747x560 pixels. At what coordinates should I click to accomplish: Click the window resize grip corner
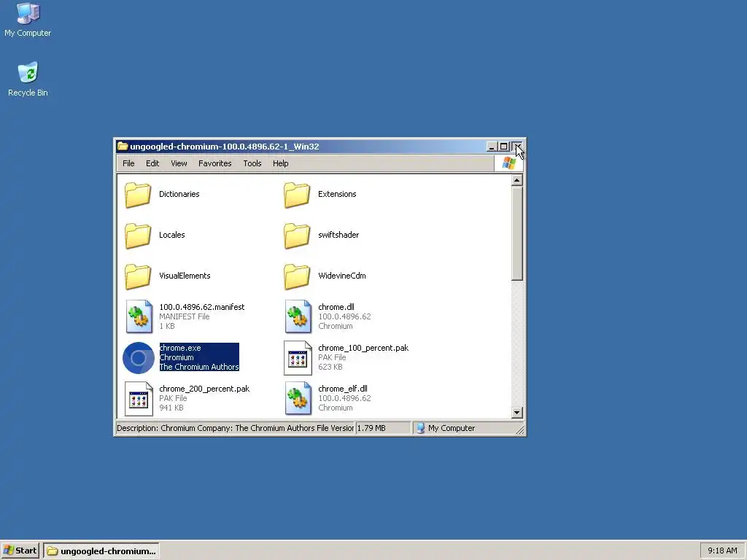(x=520, y=430)
